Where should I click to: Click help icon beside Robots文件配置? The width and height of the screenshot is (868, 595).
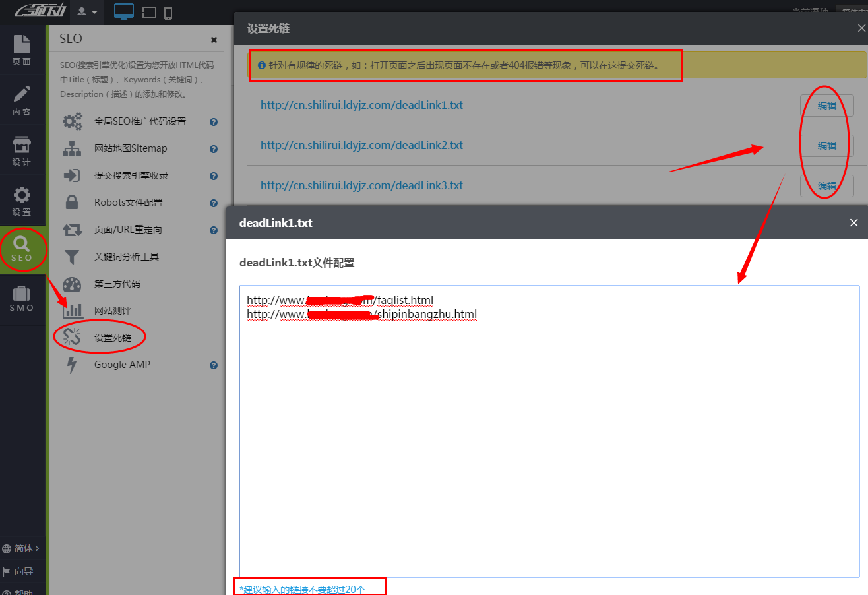[214, 203]
